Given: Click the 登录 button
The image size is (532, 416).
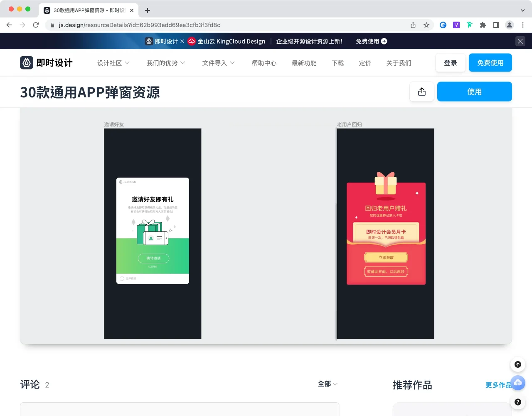Looking at the screenshot, I should 451,63.
